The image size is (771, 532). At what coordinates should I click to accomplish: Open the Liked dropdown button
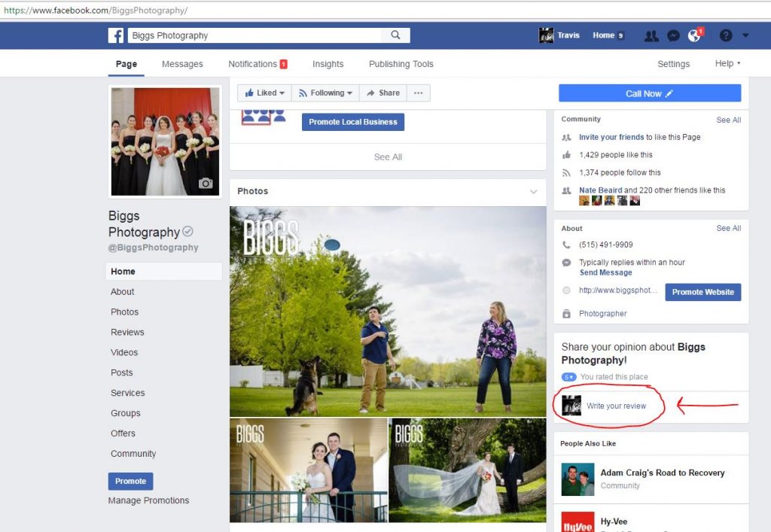pos(264,93)
